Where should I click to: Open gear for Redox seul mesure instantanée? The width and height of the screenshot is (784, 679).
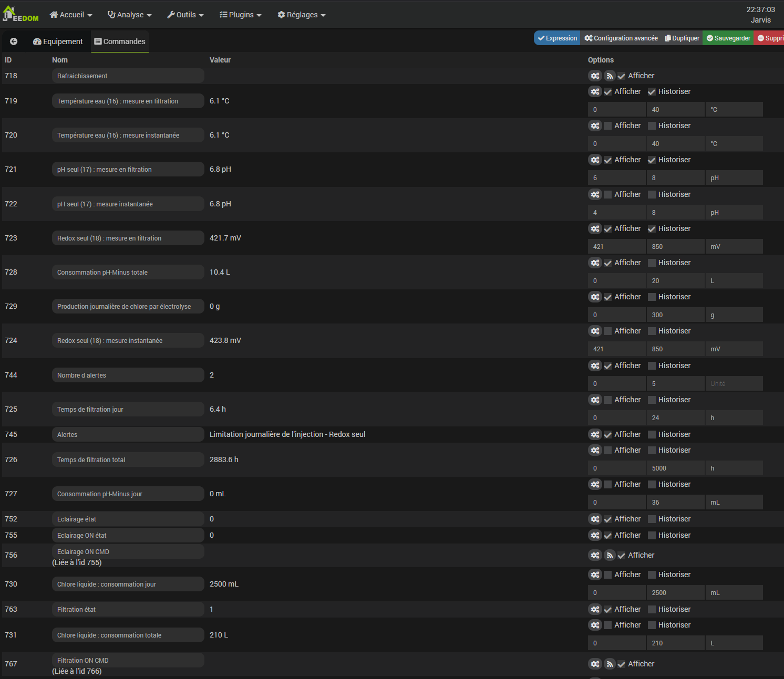click(x=595, y=331)
